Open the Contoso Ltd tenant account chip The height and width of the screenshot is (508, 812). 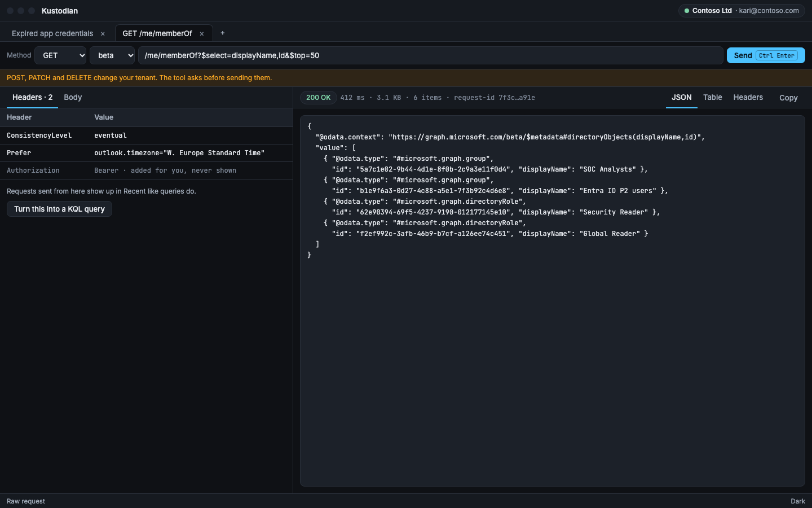coord(742,11)
